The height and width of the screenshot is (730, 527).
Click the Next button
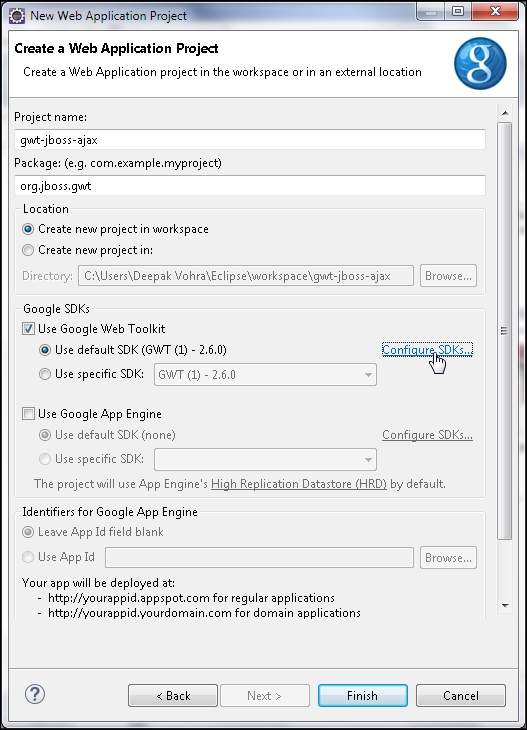pyautogui.click(x=265, y=696)
